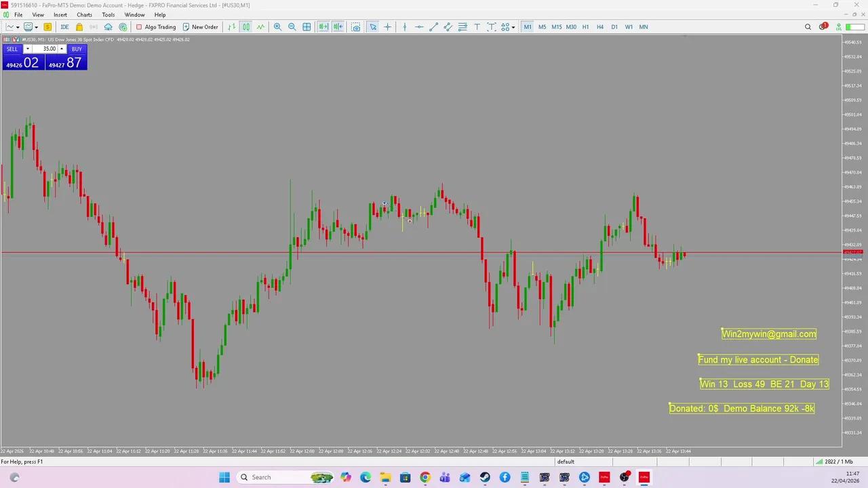Increase the trade volume with up arrow
This screenshot has height=488, width=868.
point(62,49)
